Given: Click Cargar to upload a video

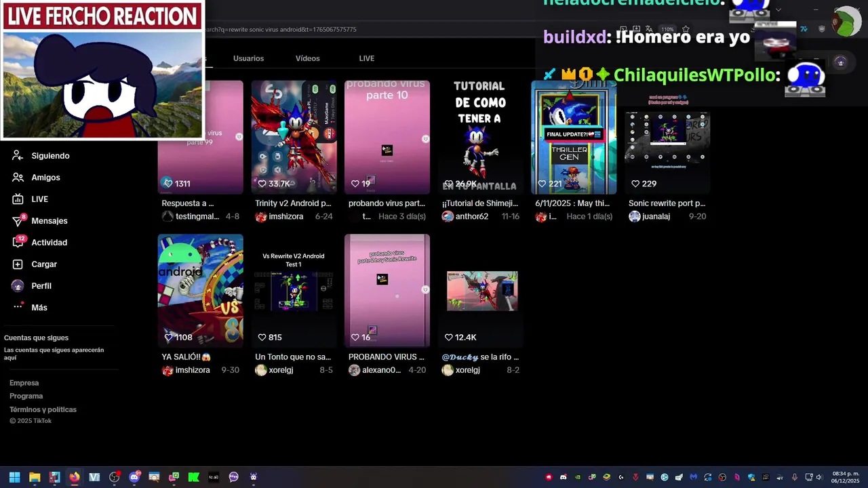Looking at the screenshot, I should (34, 264).
